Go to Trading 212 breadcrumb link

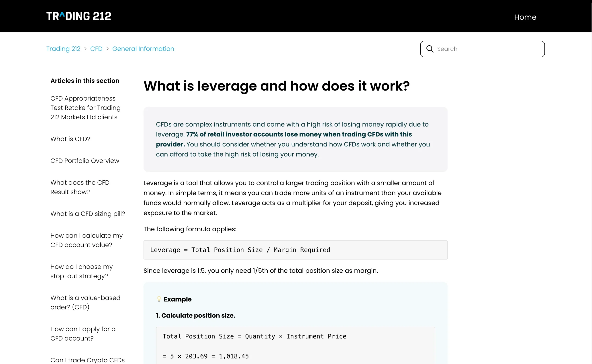click(63, 49)
